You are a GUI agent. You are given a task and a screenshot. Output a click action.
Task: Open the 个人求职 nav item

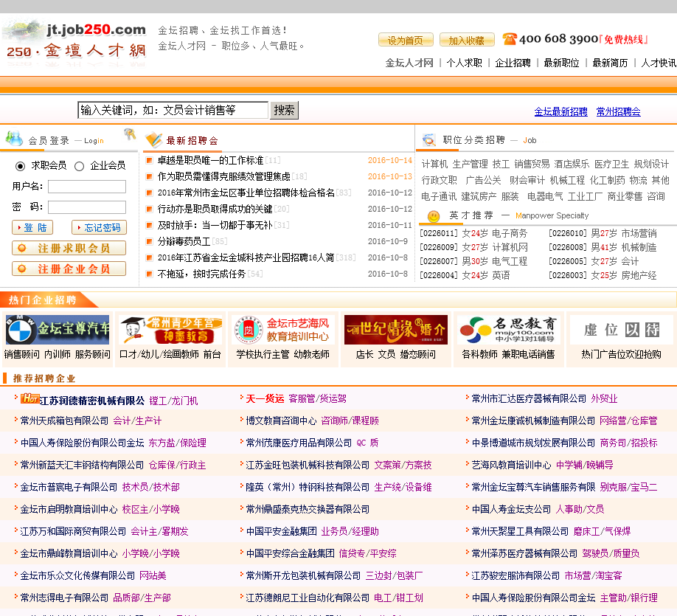(x=464, y=63)
